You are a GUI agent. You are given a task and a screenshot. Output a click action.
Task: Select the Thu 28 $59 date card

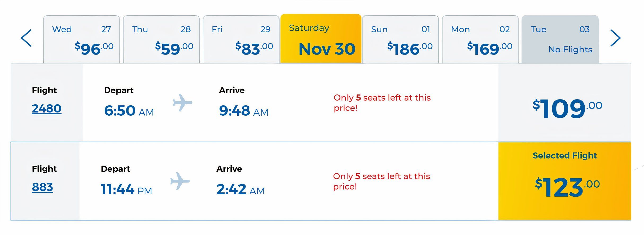(x=161, y=39)
